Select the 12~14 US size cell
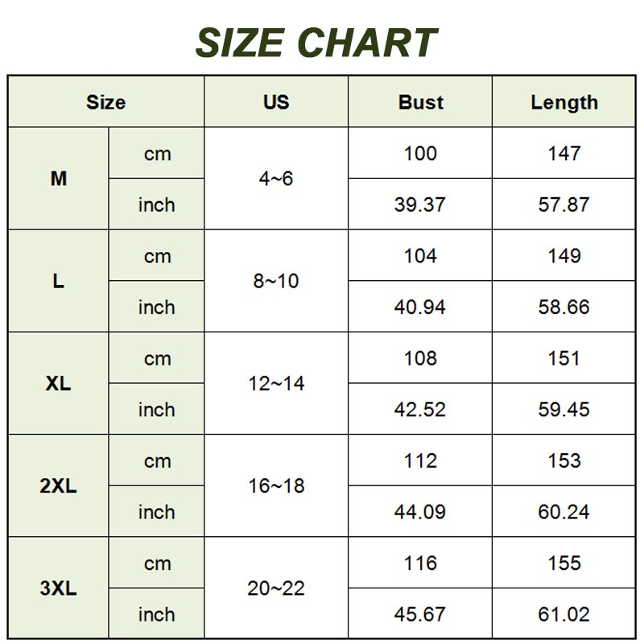 click(x=276, y=384)
